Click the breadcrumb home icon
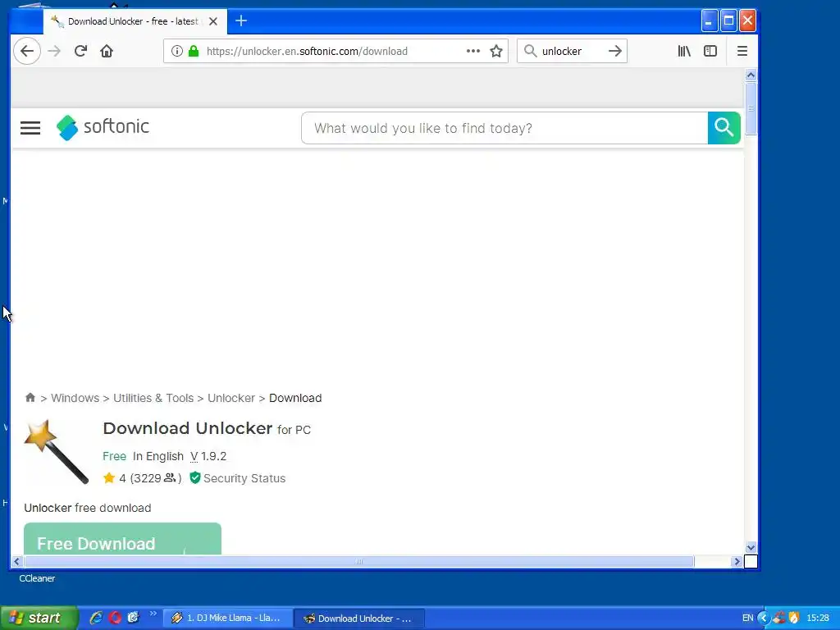The height and width of the screenshot is (630, 840). click(30, 398)
